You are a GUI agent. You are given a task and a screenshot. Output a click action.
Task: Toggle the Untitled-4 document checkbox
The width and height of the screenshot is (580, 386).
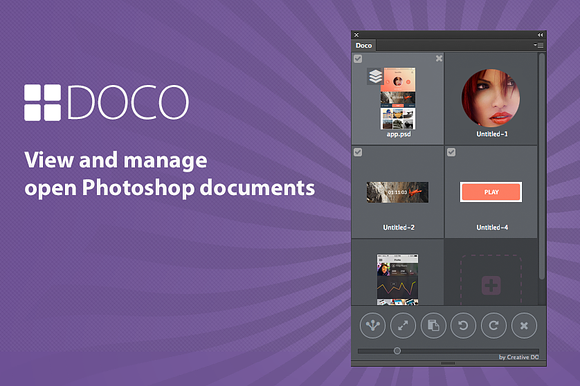pos(451,152)
